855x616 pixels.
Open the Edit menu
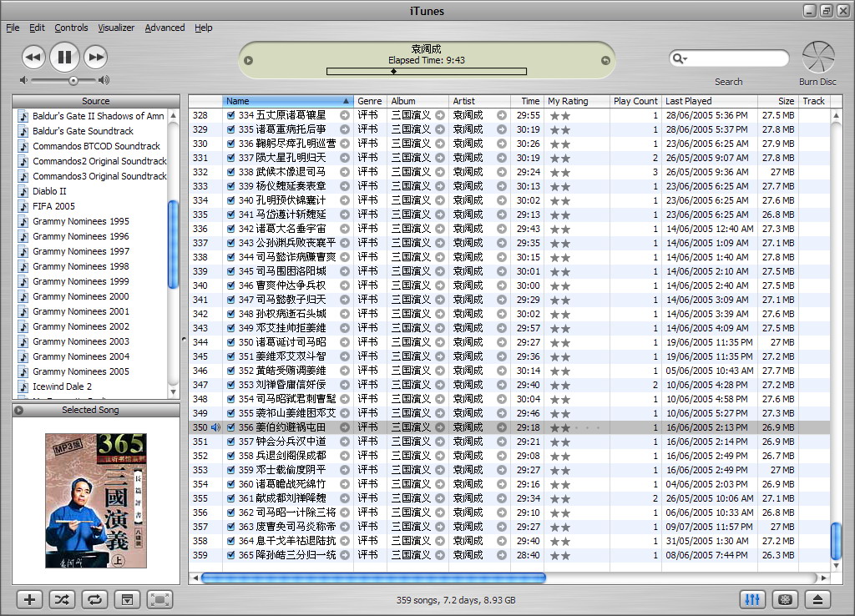point(37,28)
